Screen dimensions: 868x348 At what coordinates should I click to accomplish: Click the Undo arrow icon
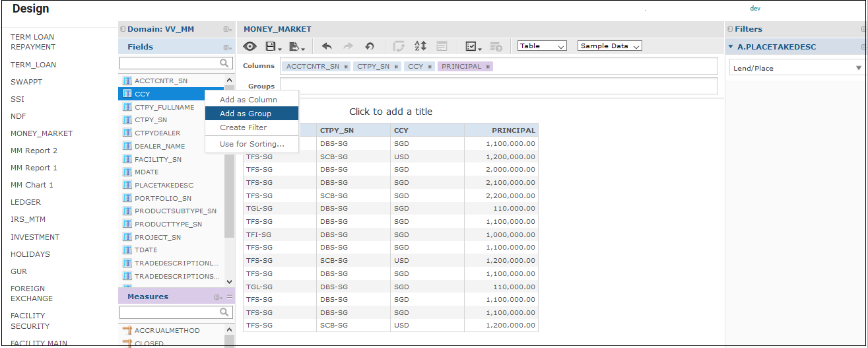[327, 46]
